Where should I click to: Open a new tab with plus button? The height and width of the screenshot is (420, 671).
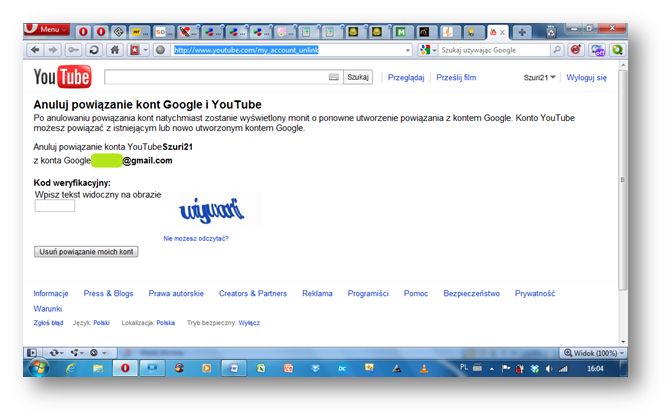pyautogui.click(x=522, y=32)
